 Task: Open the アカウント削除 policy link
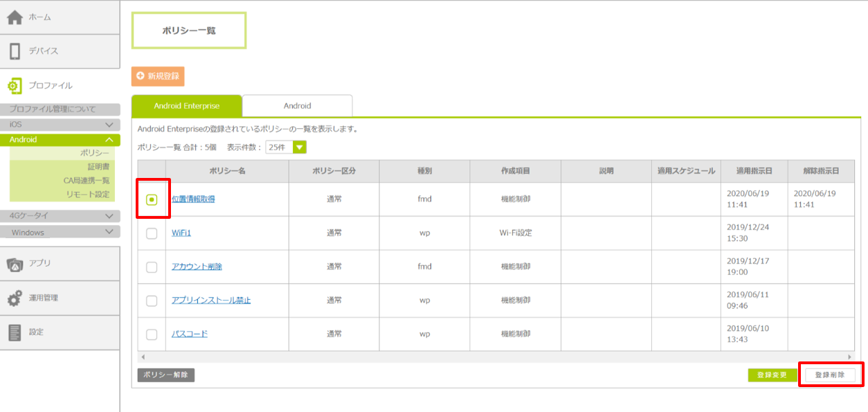pos(197,267)
